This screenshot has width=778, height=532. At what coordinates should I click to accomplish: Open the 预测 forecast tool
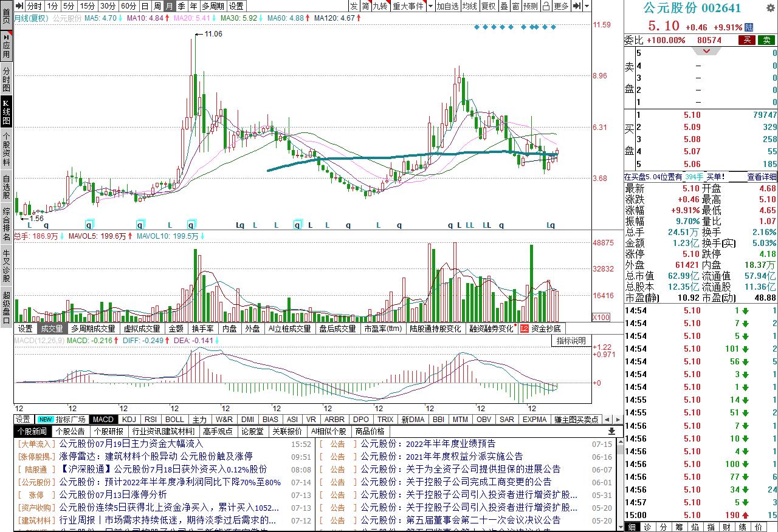click(529, 6)
